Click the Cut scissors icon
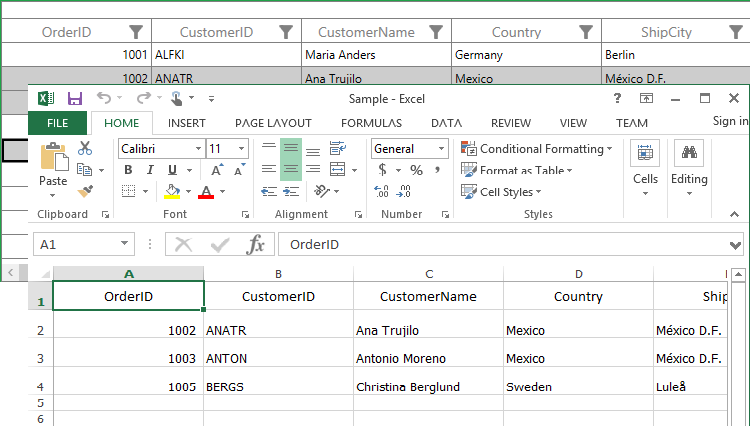This screenshot has height=426, width=750. [x=85, y=148]
